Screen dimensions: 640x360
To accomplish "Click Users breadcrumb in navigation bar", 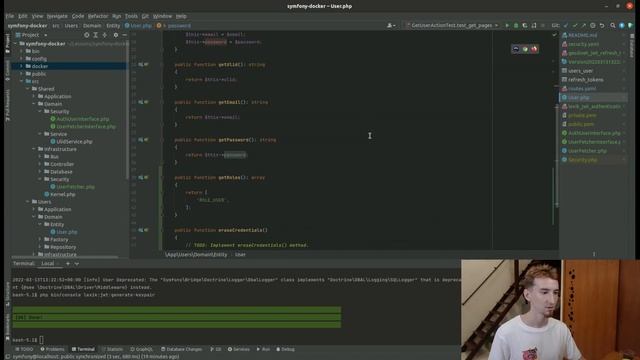I will point(71,26).
